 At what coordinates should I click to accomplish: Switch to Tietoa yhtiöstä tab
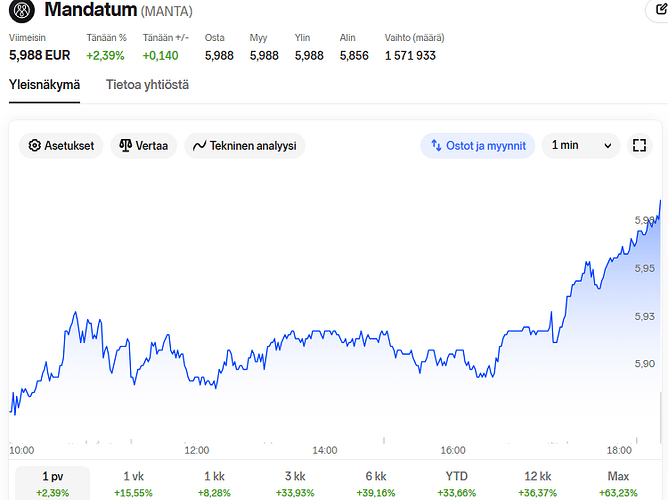coord(147,85)
